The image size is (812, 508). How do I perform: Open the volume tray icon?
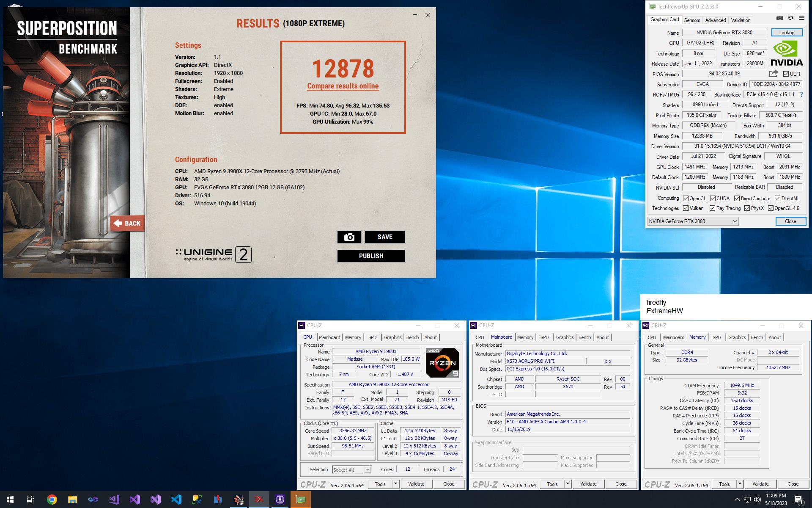(757, 500)
